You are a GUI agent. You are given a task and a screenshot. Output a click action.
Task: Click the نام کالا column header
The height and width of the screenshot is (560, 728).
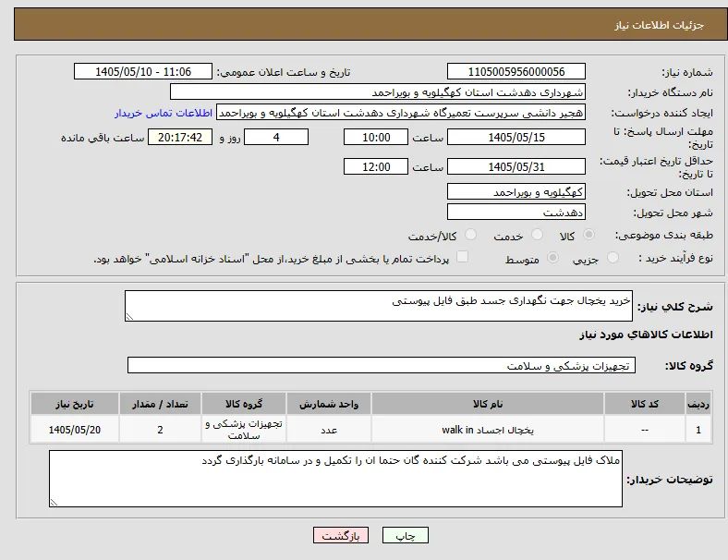(488, 404)
